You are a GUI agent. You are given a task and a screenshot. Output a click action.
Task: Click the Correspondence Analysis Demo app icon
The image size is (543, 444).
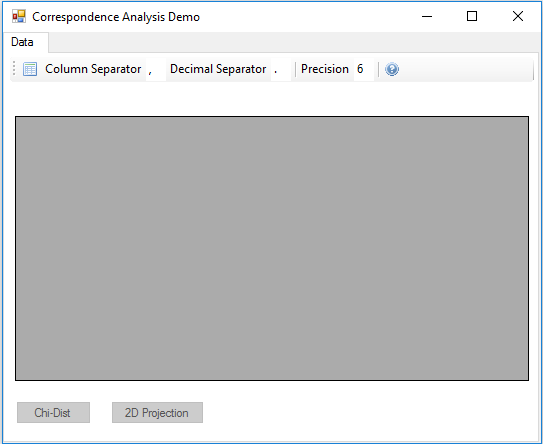[x=19, y=16]
